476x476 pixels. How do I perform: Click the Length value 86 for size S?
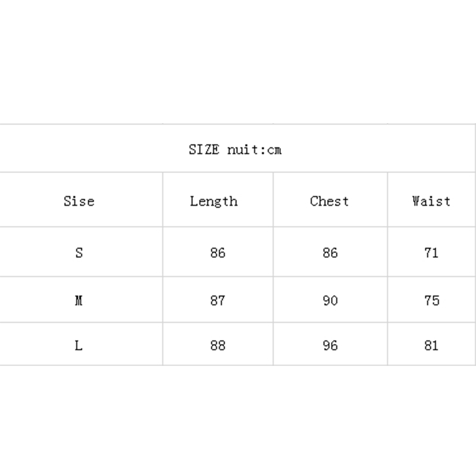click(x=218, y=253)
